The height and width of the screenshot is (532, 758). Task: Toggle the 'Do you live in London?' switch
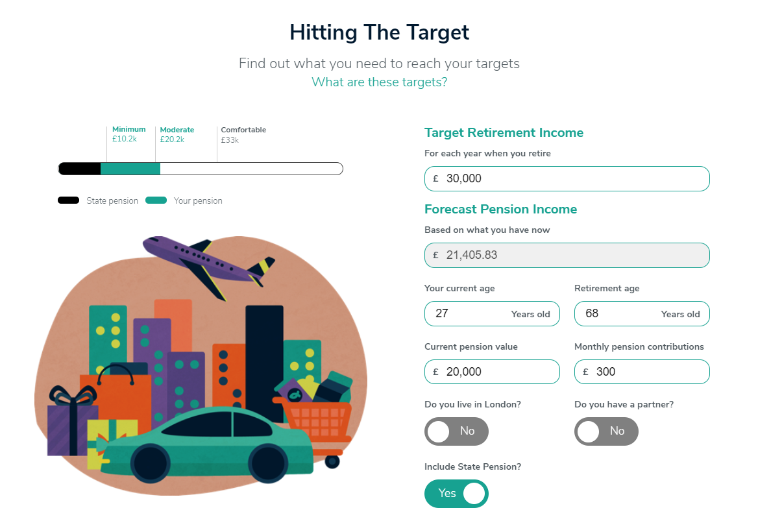(456, 431)
